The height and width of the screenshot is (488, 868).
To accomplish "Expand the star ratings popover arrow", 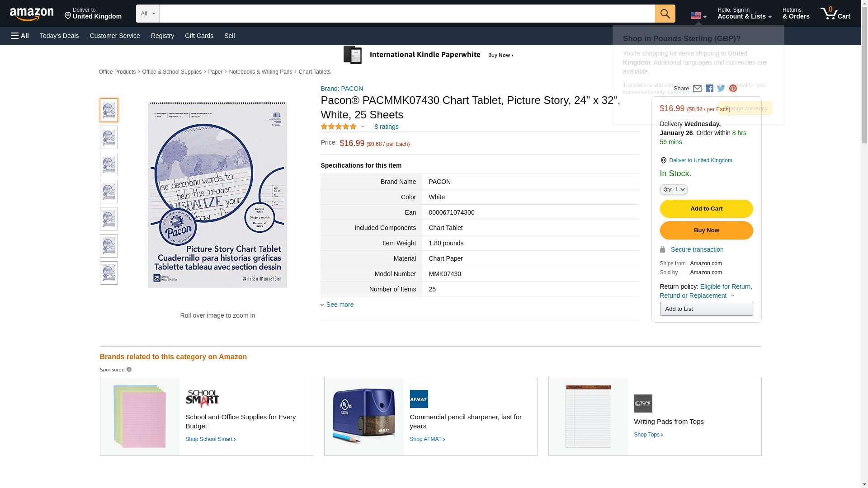I will tap(363, 127).
